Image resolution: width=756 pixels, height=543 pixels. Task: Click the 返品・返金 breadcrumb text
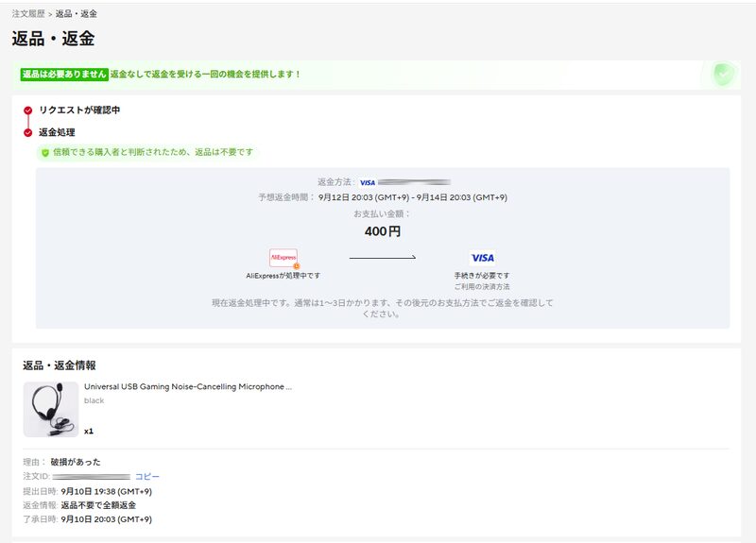(x=77, y=14)
